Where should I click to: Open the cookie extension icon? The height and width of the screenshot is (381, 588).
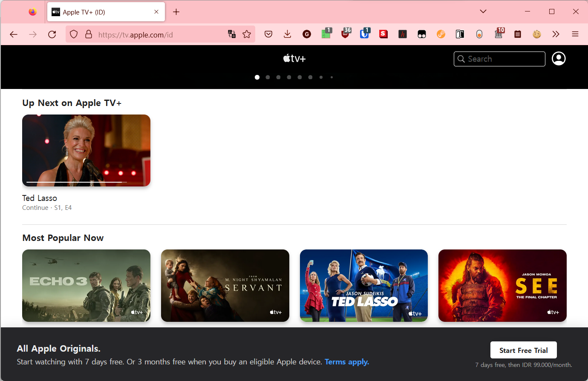click(537, 34)
